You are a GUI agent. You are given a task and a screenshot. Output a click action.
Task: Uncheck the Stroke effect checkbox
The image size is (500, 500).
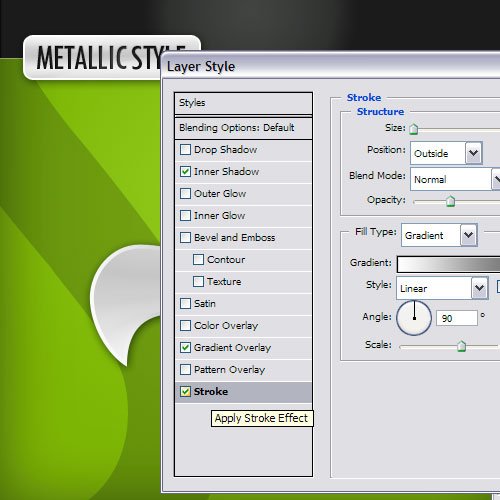tap(185, 392)
